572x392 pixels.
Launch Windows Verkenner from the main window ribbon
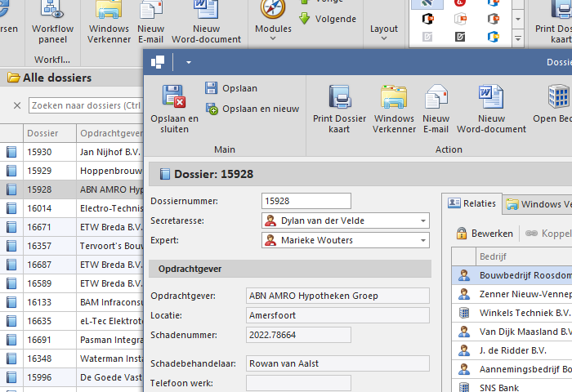tap(109, 23)
